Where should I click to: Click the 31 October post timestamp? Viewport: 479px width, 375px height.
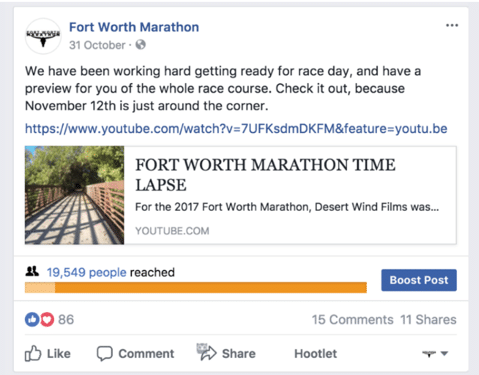click(x=97, y=45)
